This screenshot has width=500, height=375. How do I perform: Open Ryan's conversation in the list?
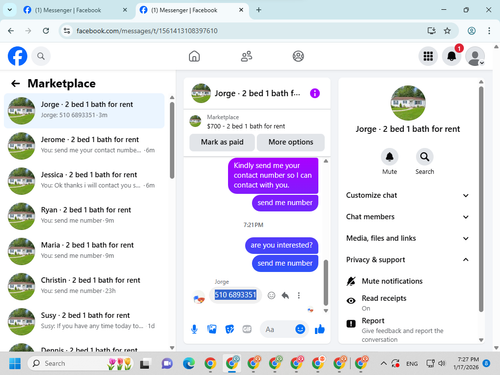(84, 216)
